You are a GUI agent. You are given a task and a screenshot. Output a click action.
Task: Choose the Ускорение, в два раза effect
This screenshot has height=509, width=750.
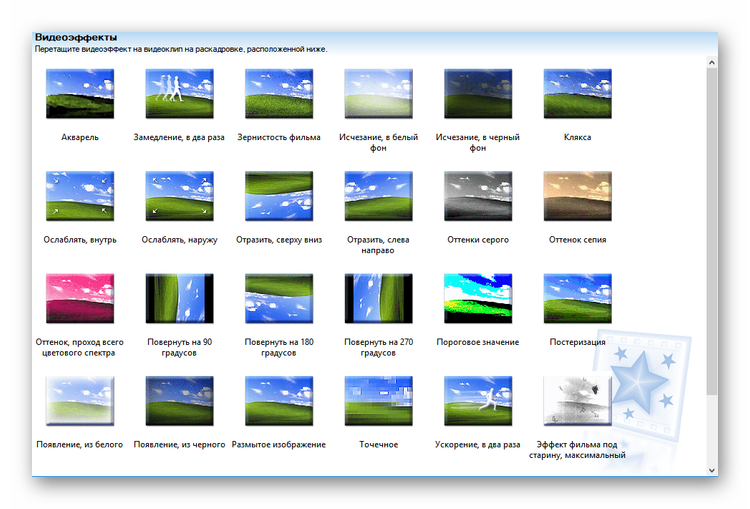point(478,401)
